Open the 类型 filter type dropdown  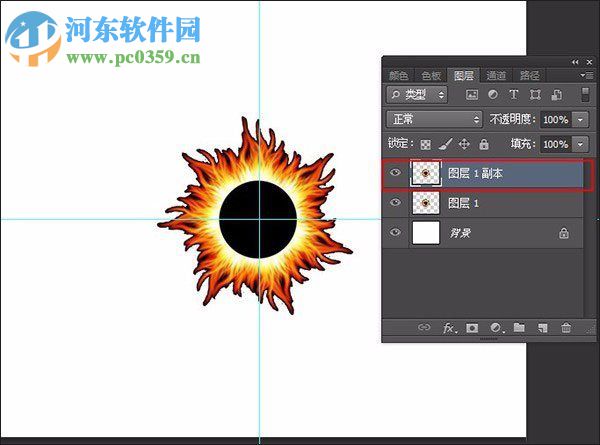[x=417, y=95]
